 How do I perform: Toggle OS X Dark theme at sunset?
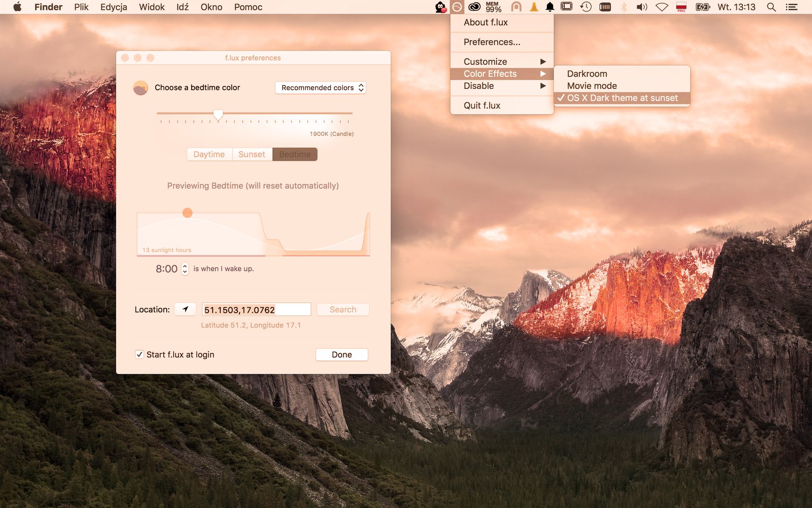tap(622, 98)
